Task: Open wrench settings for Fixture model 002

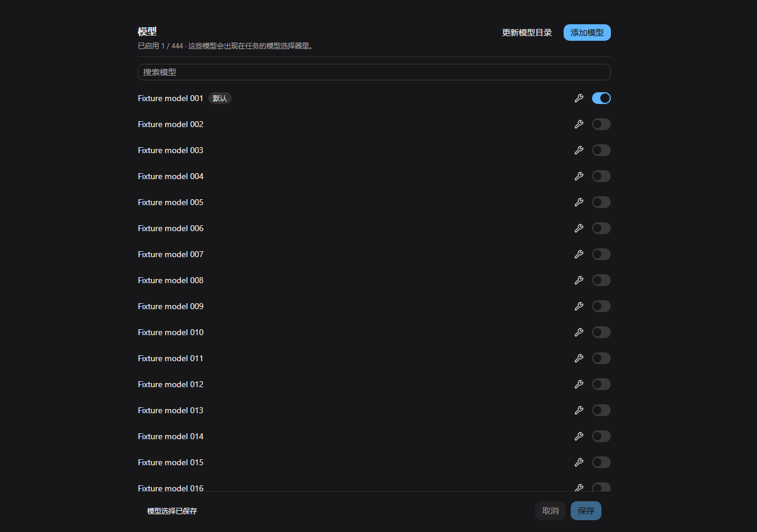Action: (x=579, y=124)
